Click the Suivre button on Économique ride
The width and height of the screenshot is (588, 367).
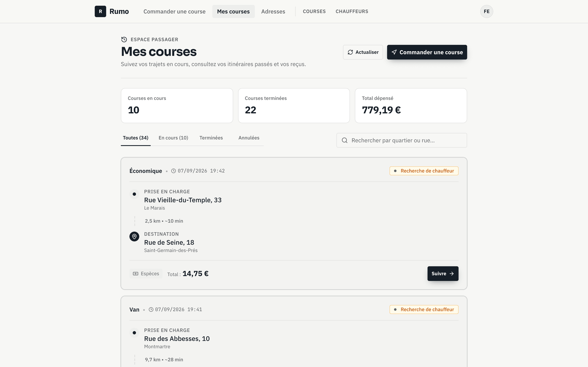point(443,274)
